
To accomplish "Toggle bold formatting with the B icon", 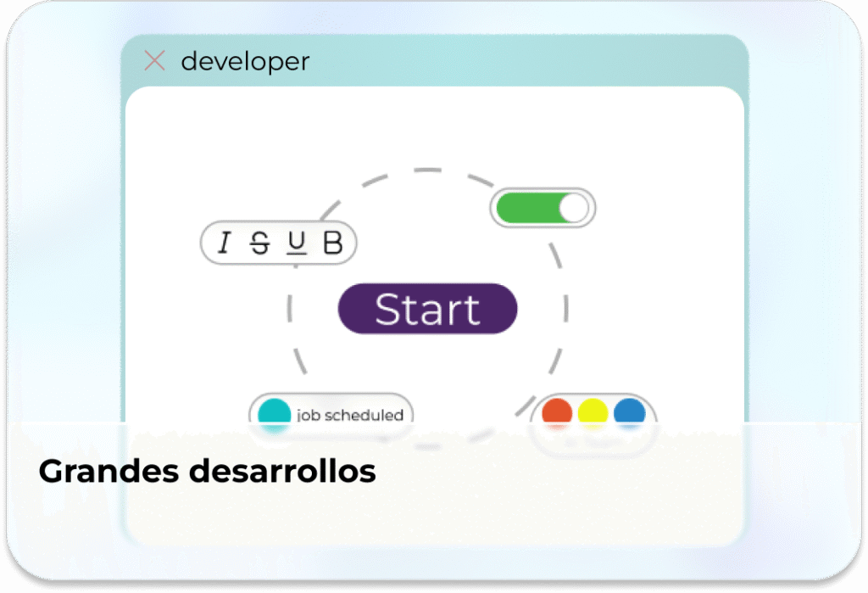I will 333,244.
